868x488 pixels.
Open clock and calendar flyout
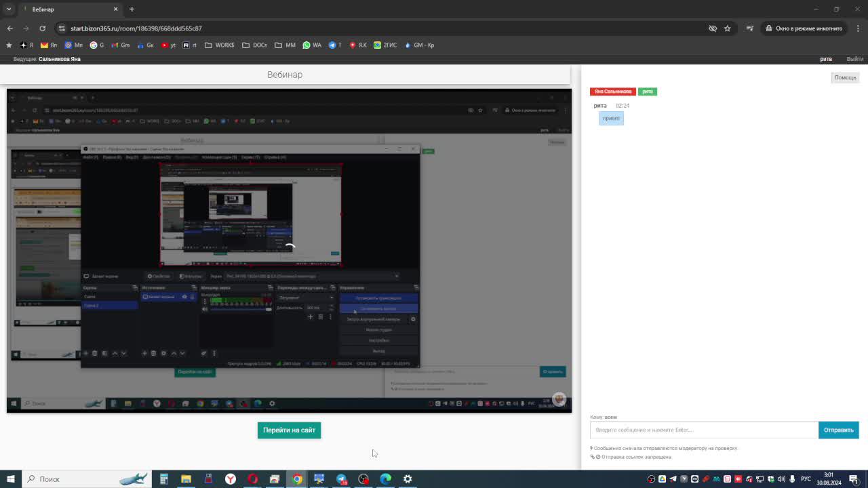[x=829, y=479]
